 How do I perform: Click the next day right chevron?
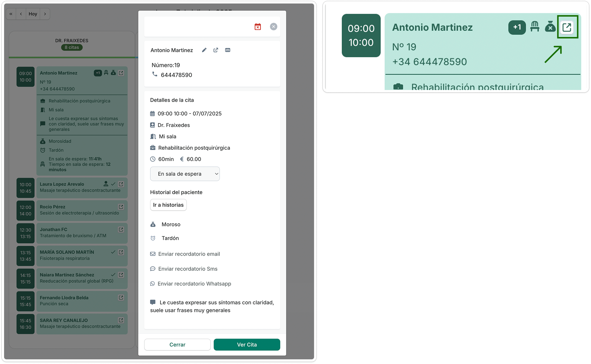click(x=45, y=14)
